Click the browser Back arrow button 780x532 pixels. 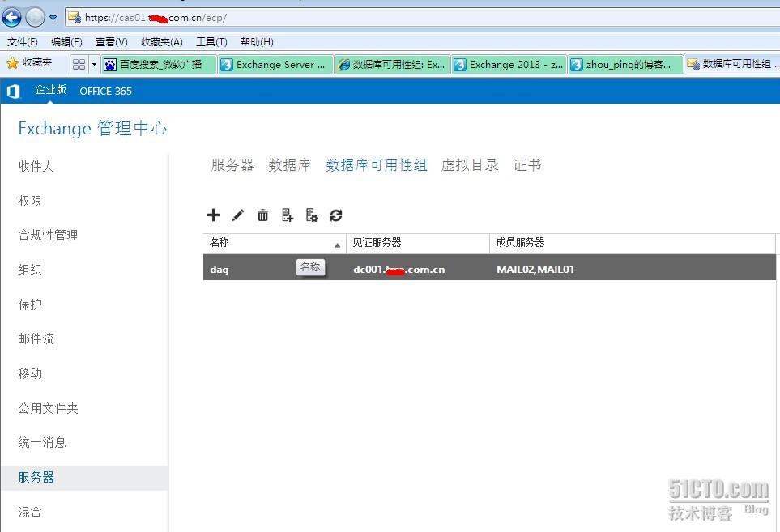[12, 17]
